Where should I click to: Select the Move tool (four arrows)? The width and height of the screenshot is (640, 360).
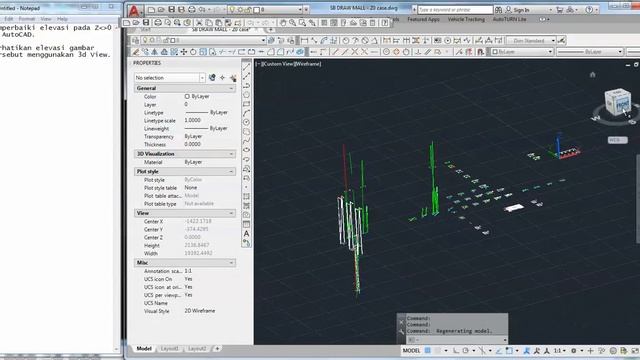pyautogui.click(x=184, y=52)
